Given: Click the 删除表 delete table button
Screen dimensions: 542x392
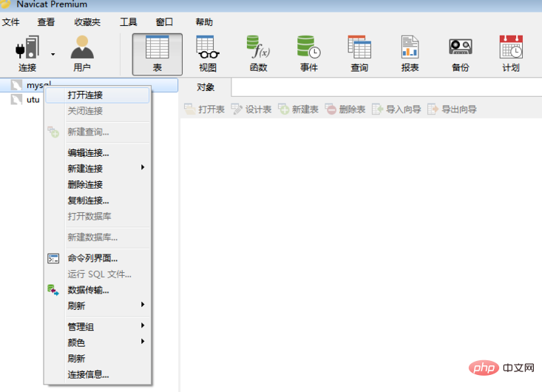Looking at the screenshot, I should [345, 109].
